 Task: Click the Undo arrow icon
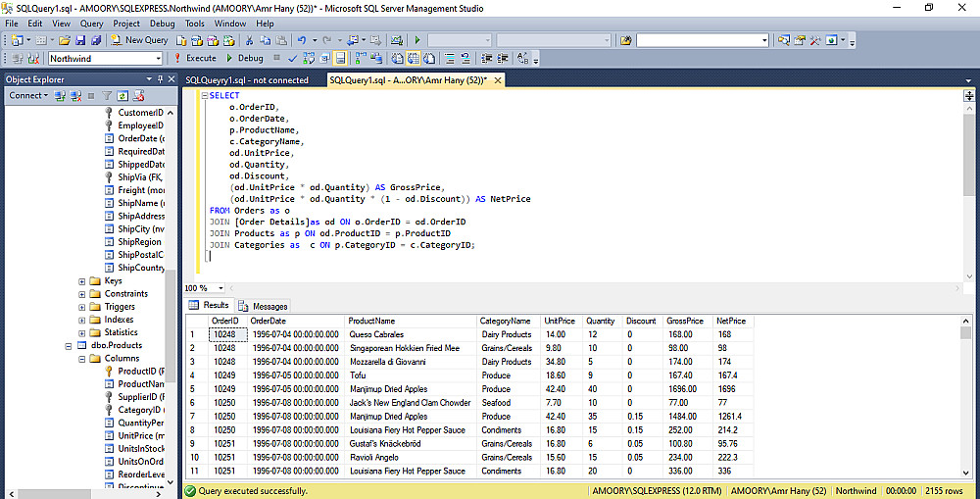click(302, 40)
